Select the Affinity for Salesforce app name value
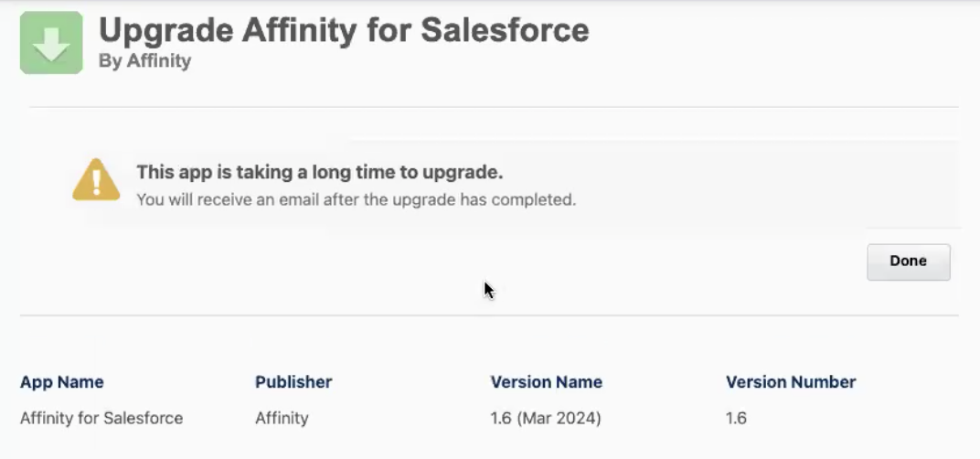Screen dimensions: 980x459 (101, 419)
